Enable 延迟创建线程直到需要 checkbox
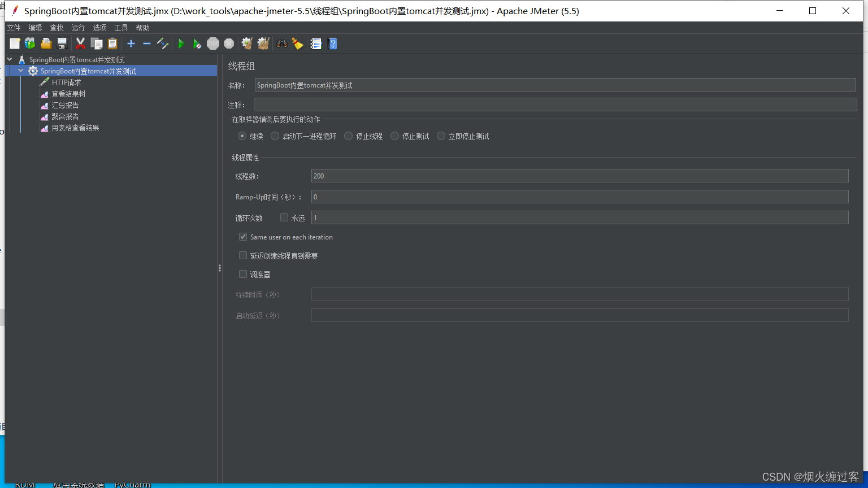The image size is (868, 488). [243, 255]
